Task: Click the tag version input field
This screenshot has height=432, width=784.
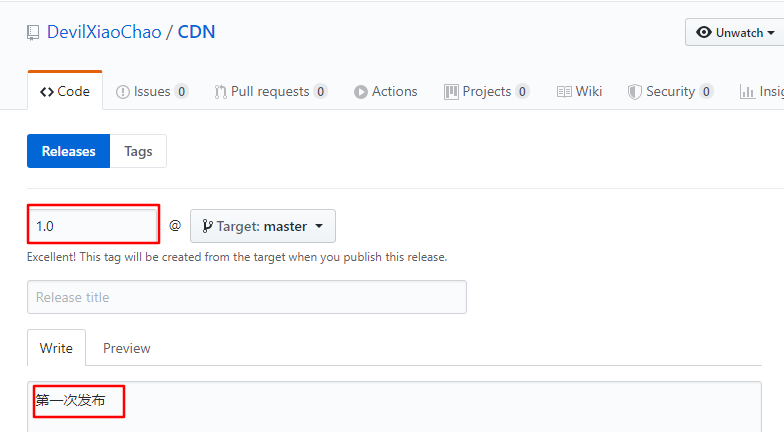Action: (92, 226)
